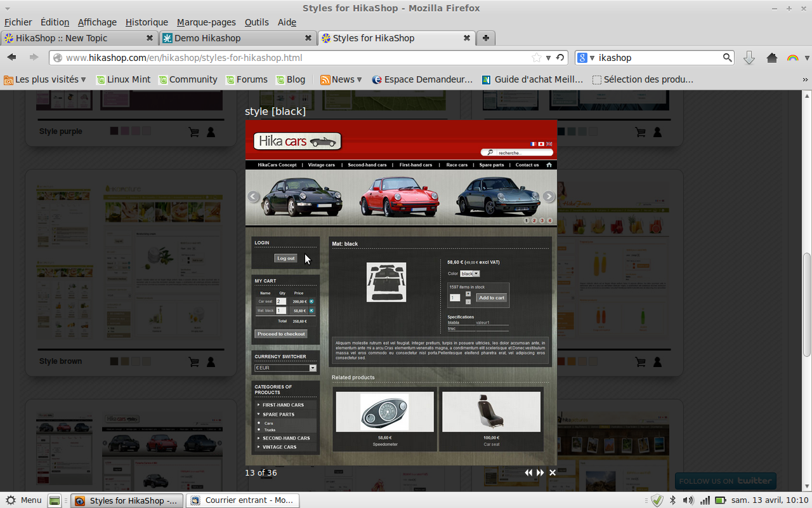Click the Firefox back arrow
812x508 pixels.
(x=12, y=57)
